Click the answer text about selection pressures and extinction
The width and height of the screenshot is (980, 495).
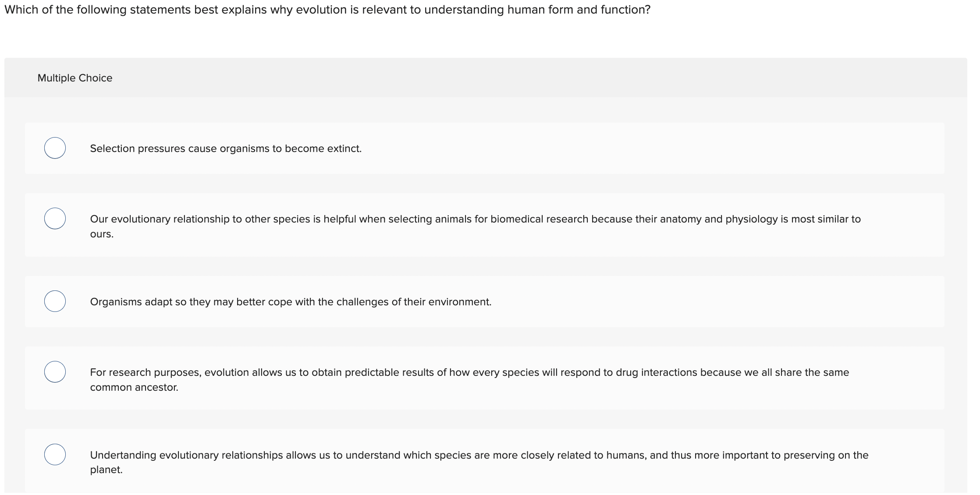226,148
